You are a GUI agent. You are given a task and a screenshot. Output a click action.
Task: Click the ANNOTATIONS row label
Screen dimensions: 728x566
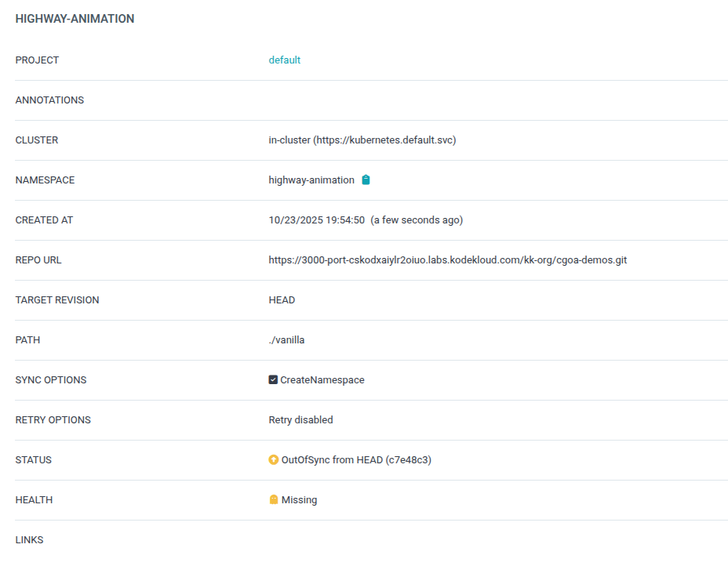click(49, 100)
